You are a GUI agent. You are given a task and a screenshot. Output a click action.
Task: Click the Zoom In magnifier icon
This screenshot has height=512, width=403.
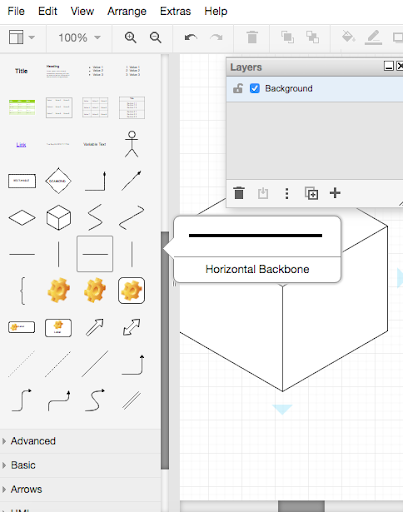click(x=130, y=37)
